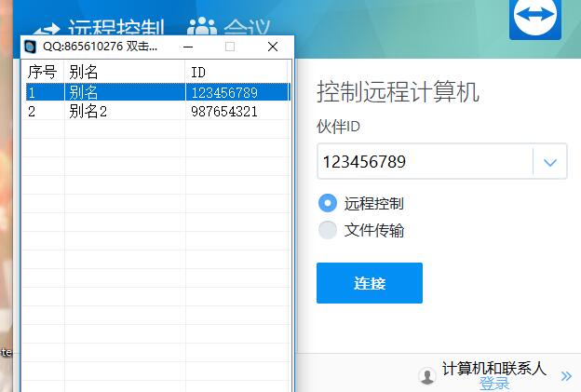Click the 登录 link under 计算机和联系人
581x392 pixels.
click(494, 384)
